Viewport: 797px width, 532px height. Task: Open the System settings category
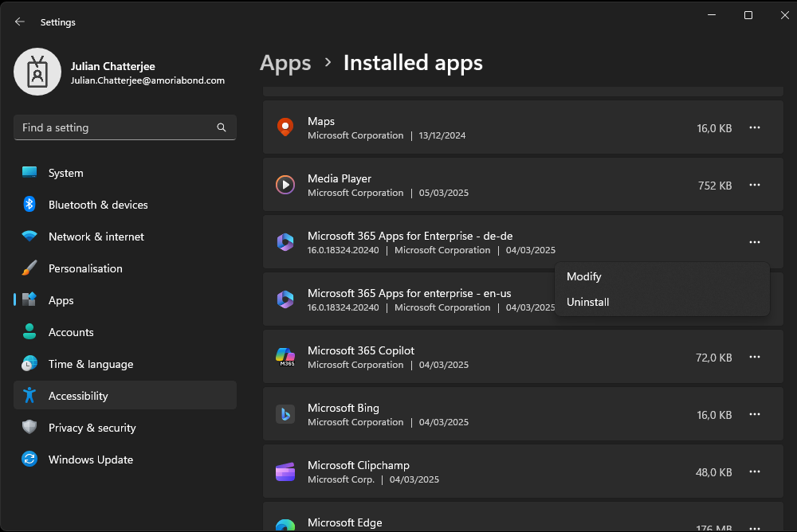pos(125,173)
